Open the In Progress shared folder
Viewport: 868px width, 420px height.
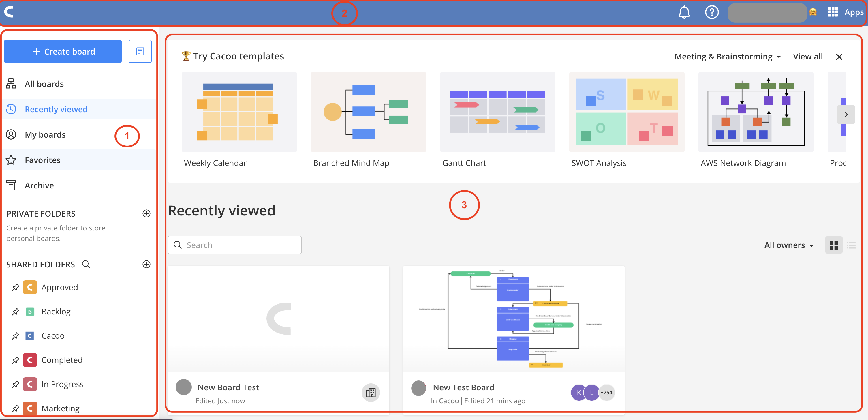tap(62, 385)
